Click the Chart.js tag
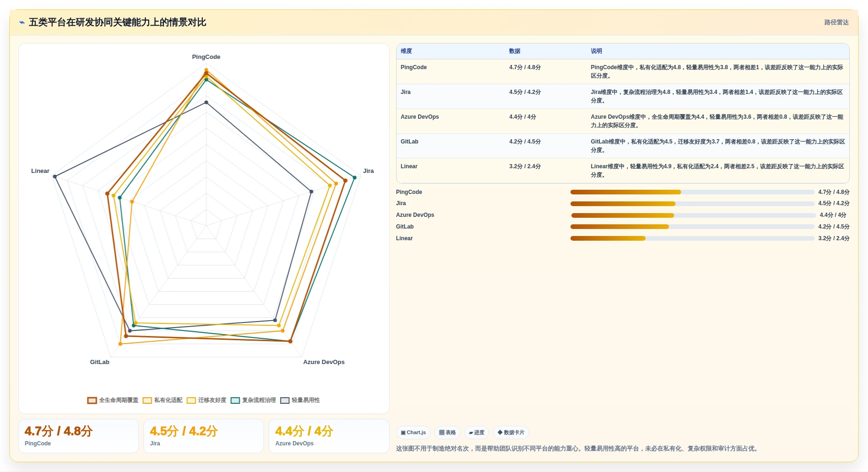 click(x=413, y=433)
